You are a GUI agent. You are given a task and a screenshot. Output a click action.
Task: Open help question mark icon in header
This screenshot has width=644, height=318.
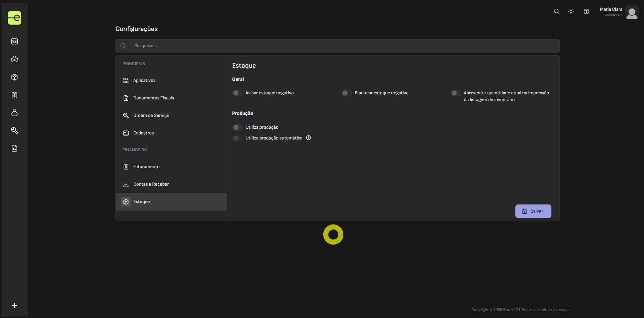click(586, 11)
